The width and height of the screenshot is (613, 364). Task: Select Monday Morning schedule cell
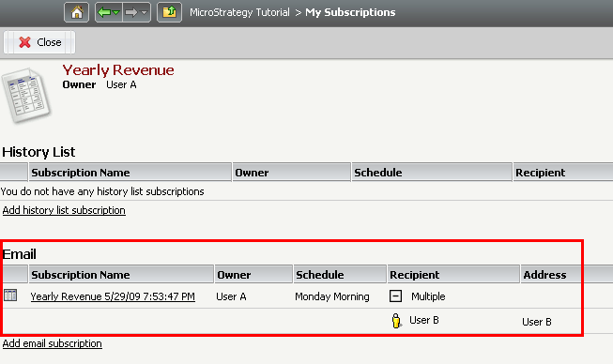[x=332, y=296]
